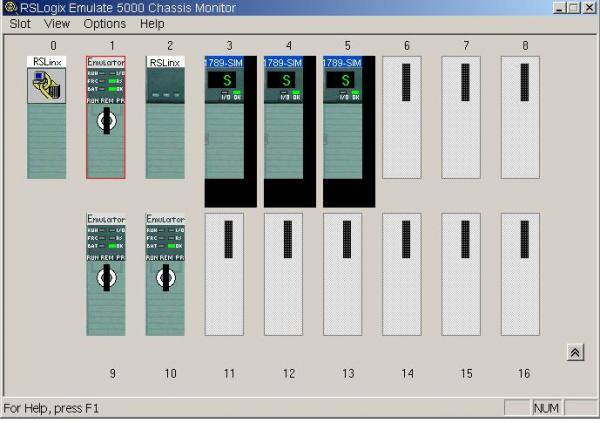Click slot number 10 label
This screenshot has height=423, width=600.
click(x=170, y=374)
